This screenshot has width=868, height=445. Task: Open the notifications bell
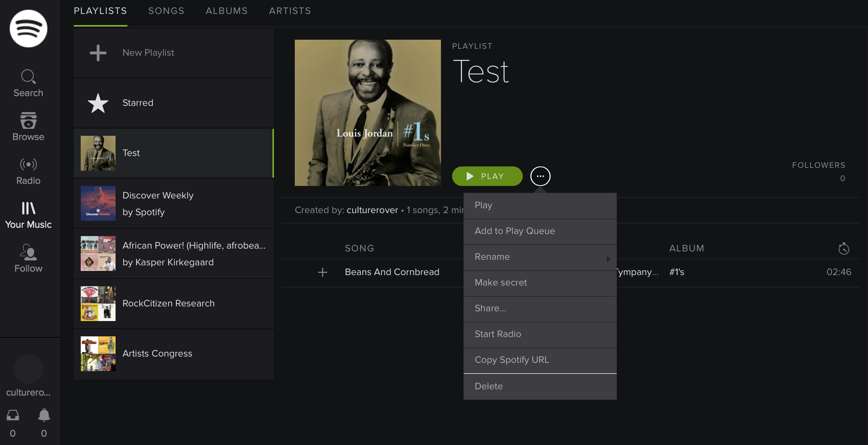click(x=44, y=415)
